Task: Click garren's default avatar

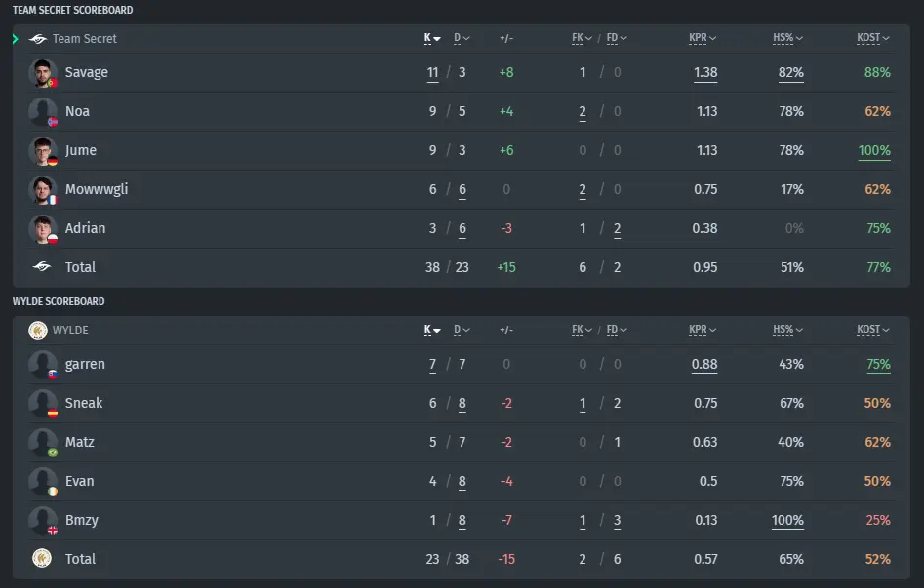Action: click(x=42, y=365)
